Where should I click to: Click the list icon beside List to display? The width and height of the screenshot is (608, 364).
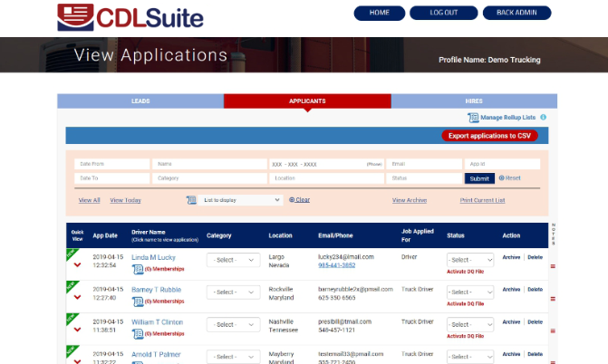tap(191, 200)
